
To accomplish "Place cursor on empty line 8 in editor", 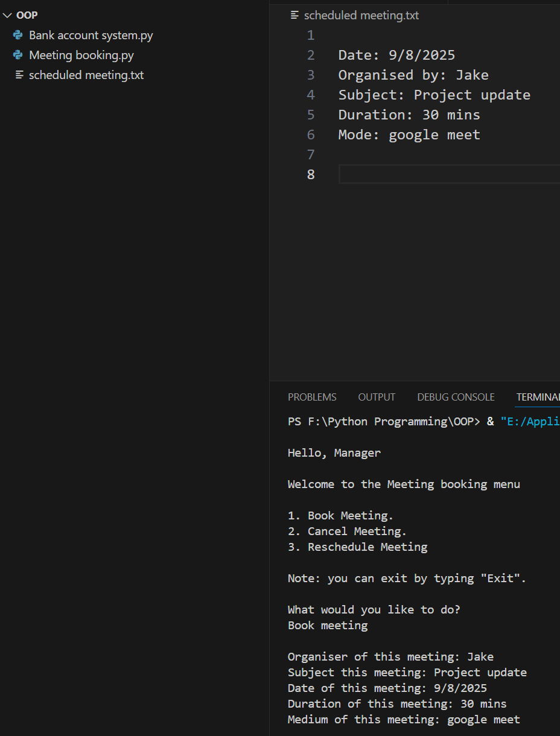I will coord(447,175).
